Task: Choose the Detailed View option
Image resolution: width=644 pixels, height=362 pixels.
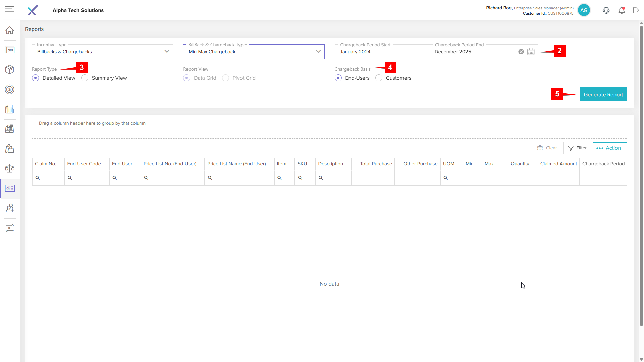Action: click(36, 78)
